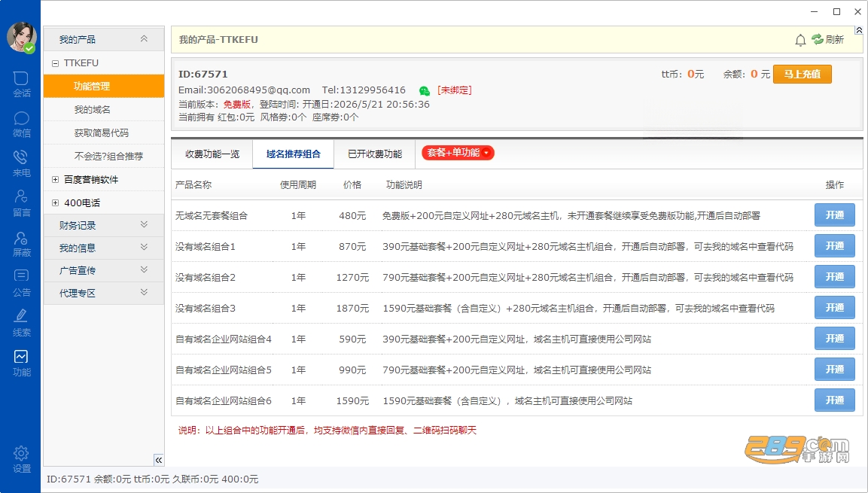The image size is (868, 493).
Task: Click 开通 for 没有域名组合2
Action: 834,277
